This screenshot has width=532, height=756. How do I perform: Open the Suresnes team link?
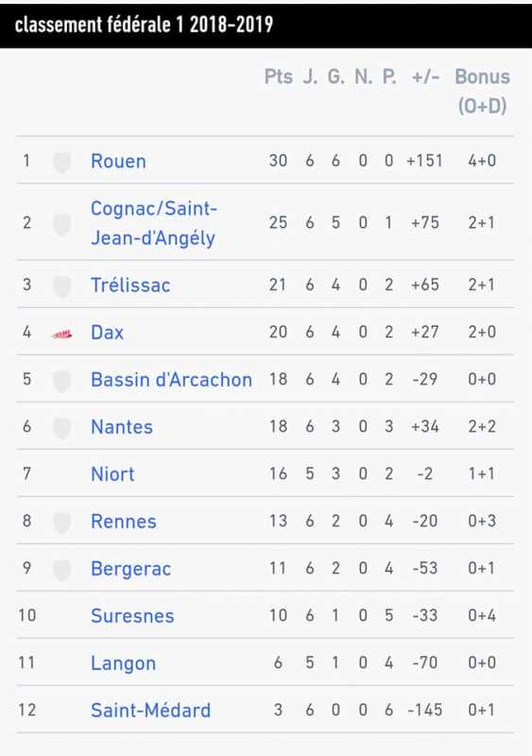tap(132, 616)
